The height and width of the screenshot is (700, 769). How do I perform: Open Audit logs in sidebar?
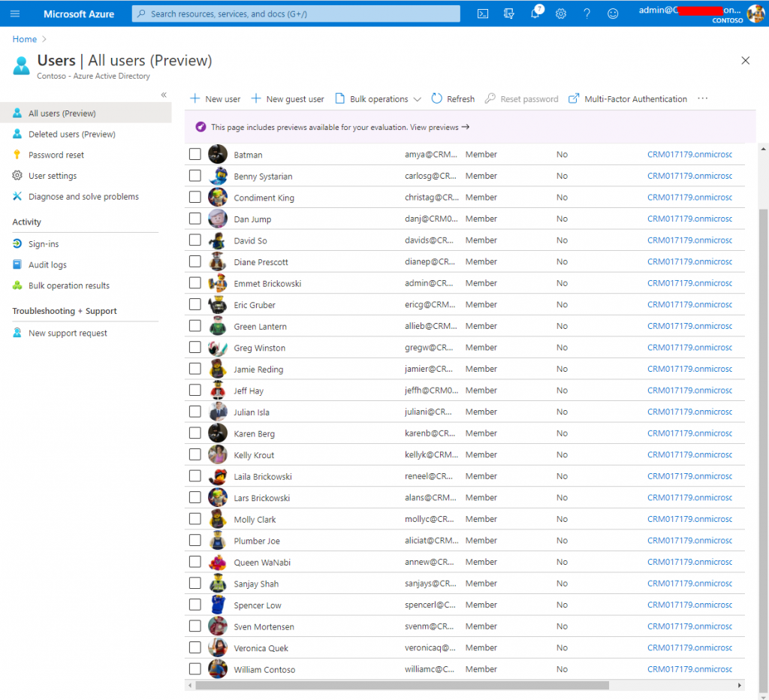pos(47,265)
